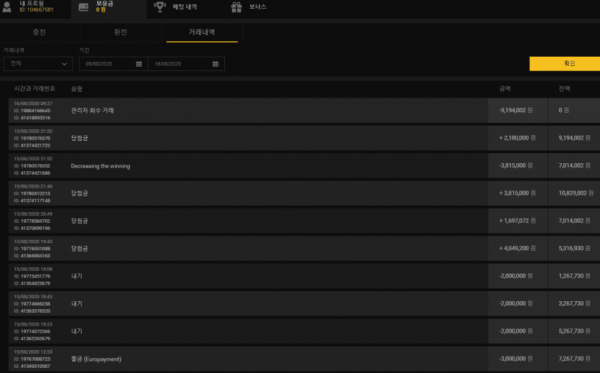Open the profile user icon

(x=7, y=7)
